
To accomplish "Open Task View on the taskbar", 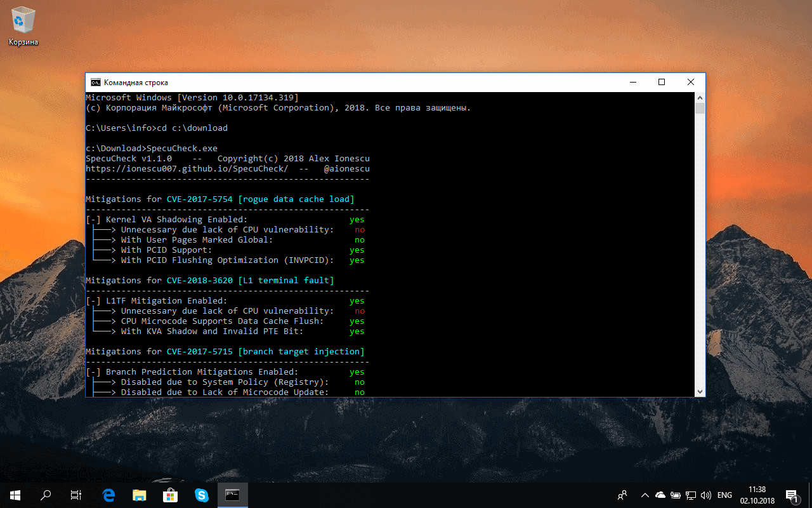I will click(x=76, y=495).
